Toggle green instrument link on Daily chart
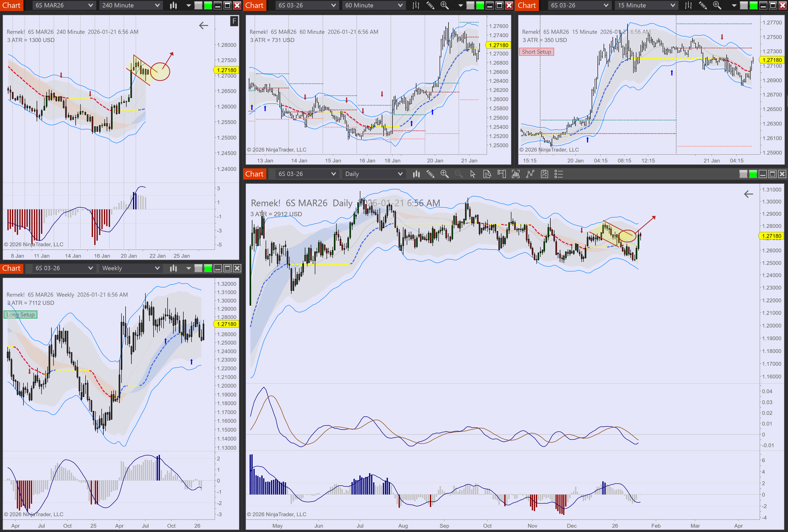The image size is (788, 532). (x=753, y=174)
